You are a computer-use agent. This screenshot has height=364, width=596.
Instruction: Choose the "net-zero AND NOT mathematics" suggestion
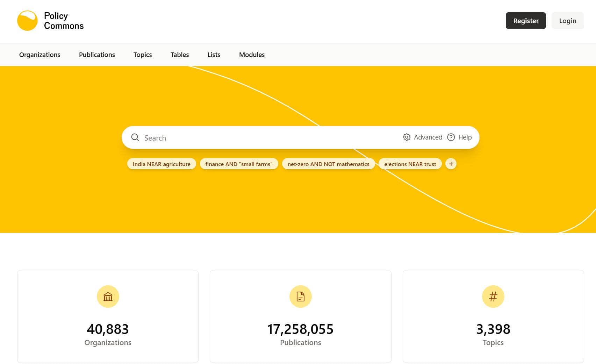coord(328,164)
